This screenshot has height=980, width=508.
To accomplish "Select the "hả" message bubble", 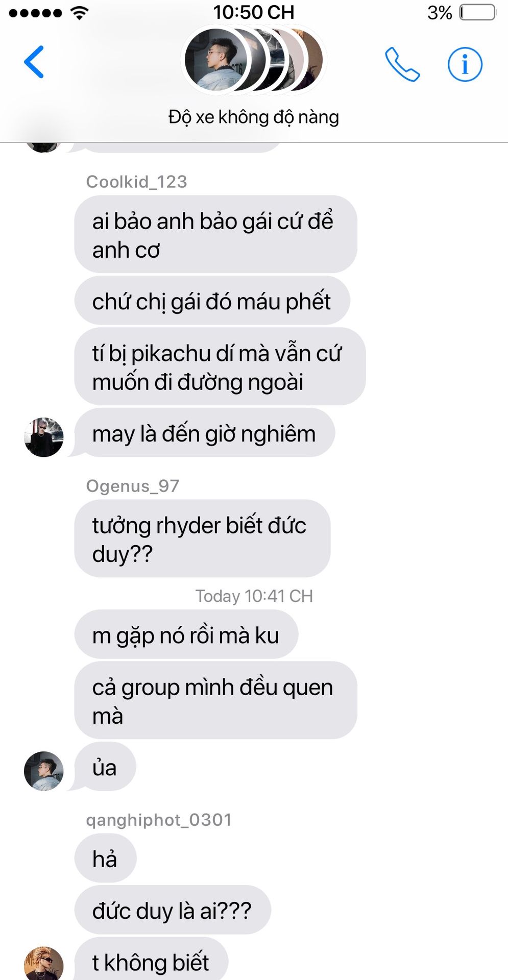I will (x=105, y=859).
